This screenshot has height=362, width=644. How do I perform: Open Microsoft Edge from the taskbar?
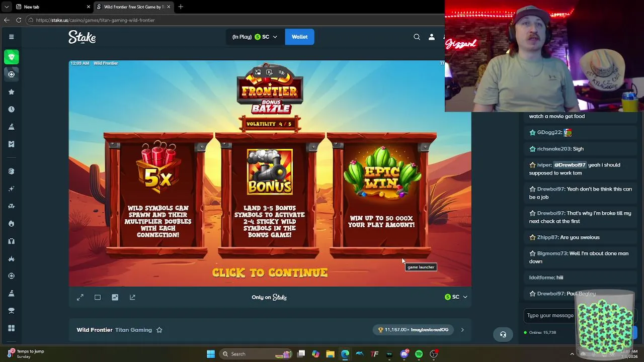345,354
